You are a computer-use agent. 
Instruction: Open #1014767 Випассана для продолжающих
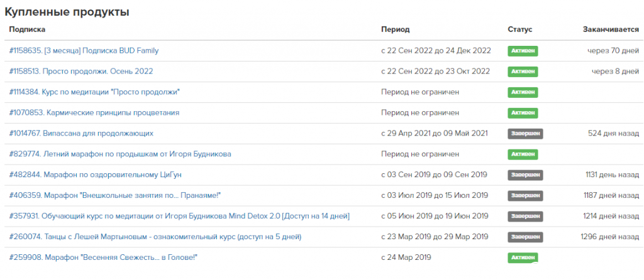point(81,134)
